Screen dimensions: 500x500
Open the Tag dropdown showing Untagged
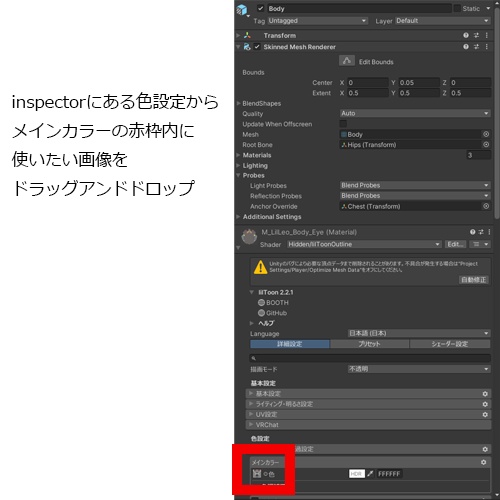click(317, 21)
